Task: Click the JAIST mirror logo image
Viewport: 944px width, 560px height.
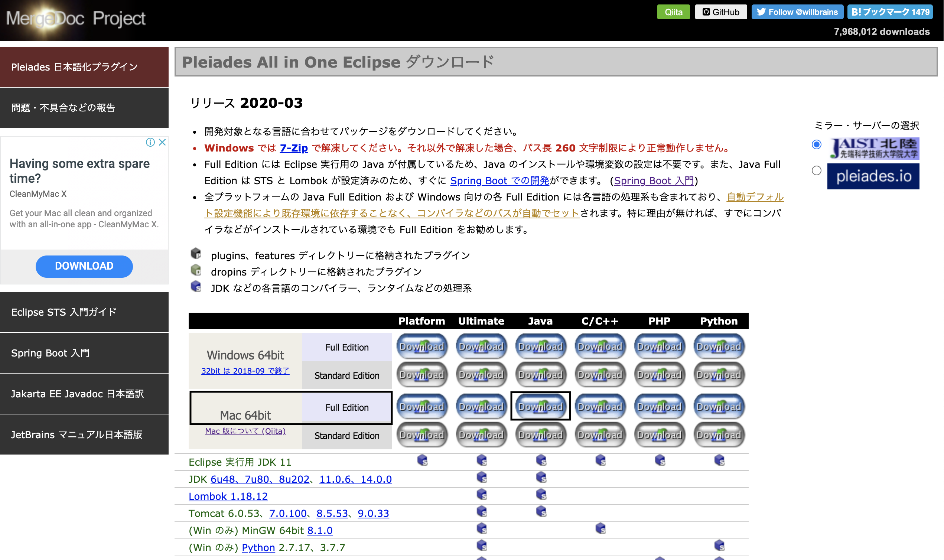Action: tap(873, 148)
